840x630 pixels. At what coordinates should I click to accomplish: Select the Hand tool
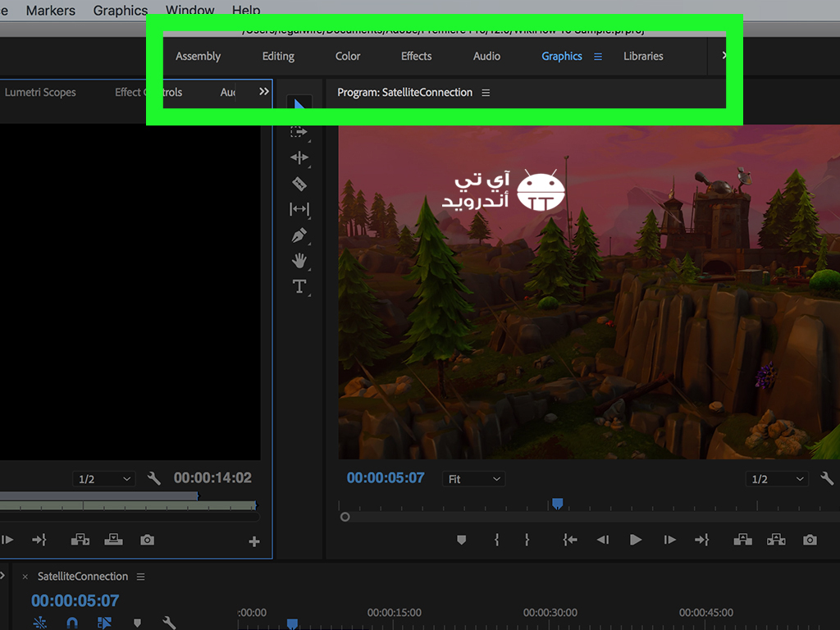(299, 260)
